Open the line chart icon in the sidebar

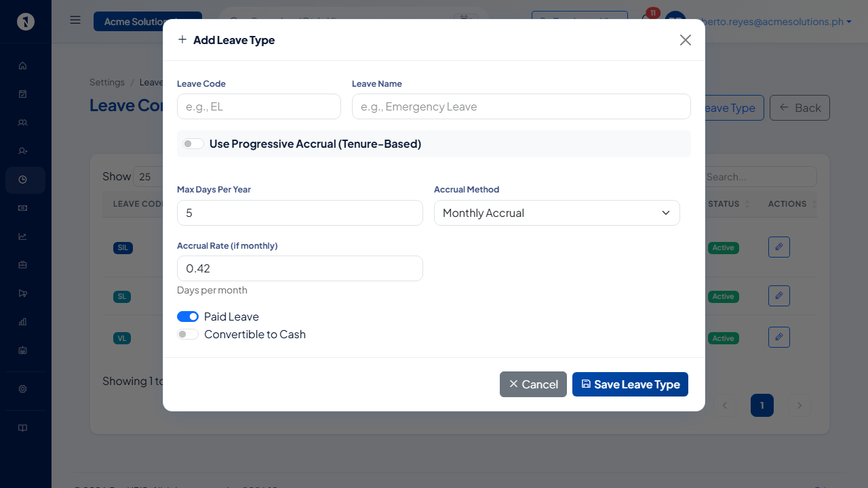coord(22,237)
